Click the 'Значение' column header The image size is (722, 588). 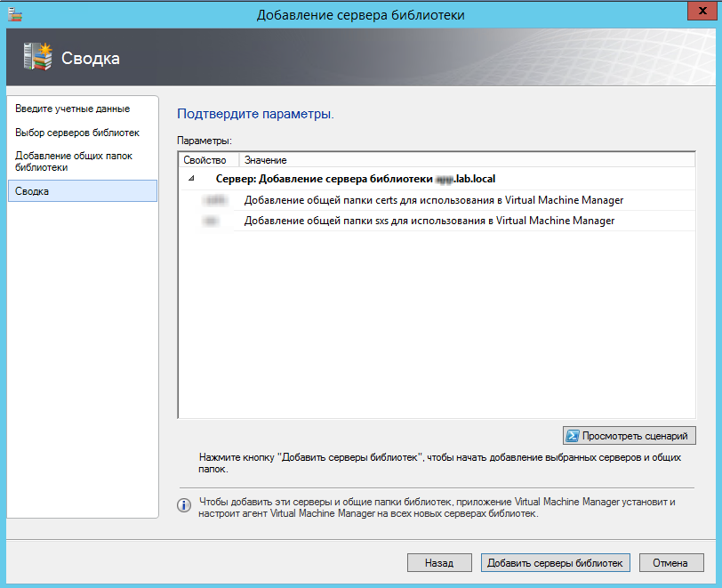pyautogui.click(x=266, y=160)
